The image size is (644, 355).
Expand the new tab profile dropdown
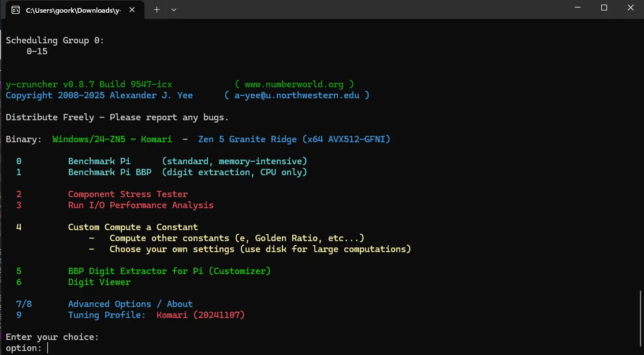(x=174, y=10)
